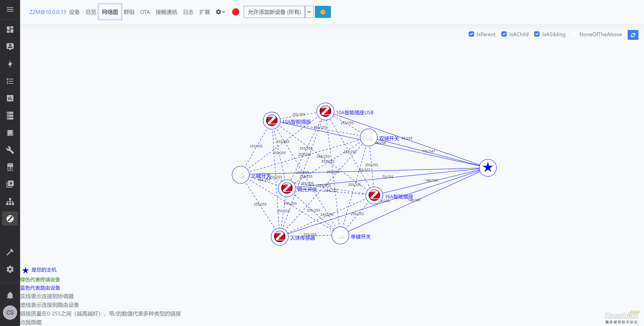644x326 pixels.
Task: Open the Energy lightning bolt icon
Action: (10, 64)
